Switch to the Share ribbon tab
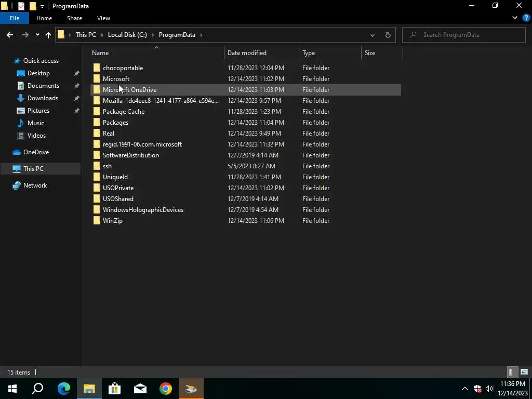 pyautogui.click(x=74, y=18)
